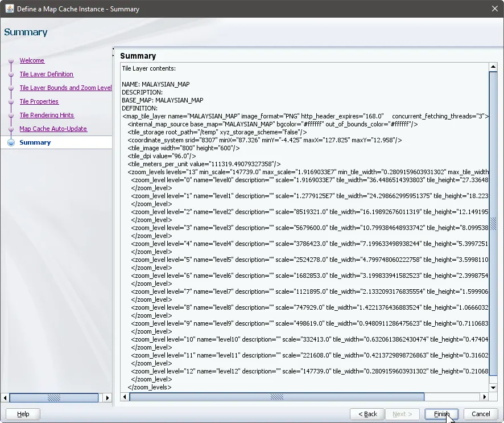Click the tile_meters_per_unit line
Screen dimensions: 504x423
[x=204, y=164]
